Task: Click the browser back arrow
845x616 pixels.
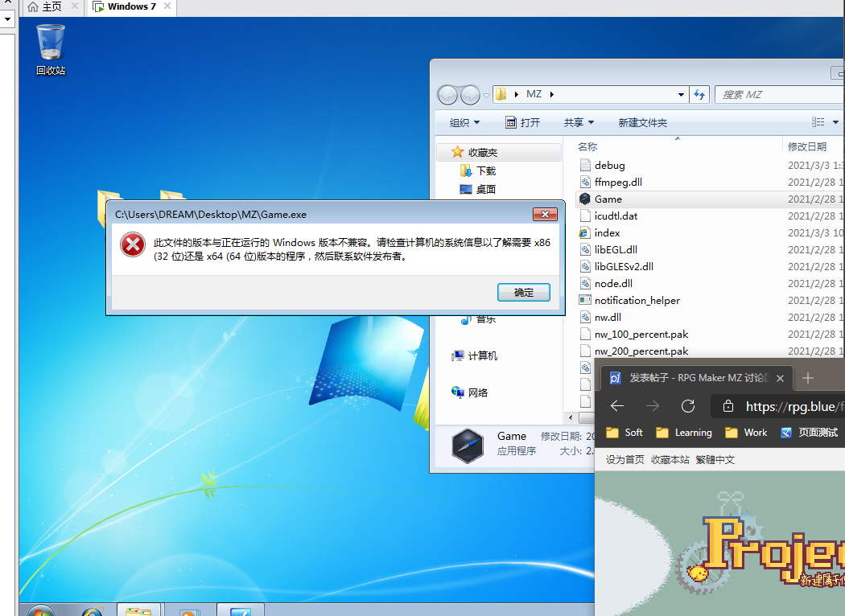Action: (617, 406)
